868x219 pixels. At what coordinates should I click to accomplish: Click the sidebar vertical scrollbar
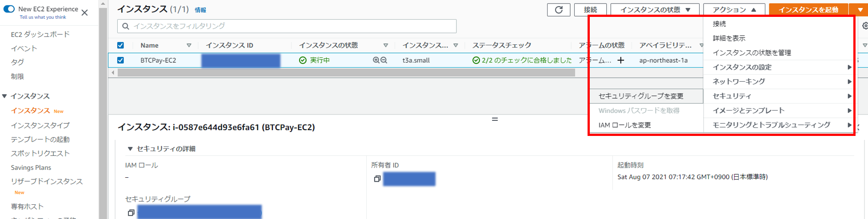103,113
